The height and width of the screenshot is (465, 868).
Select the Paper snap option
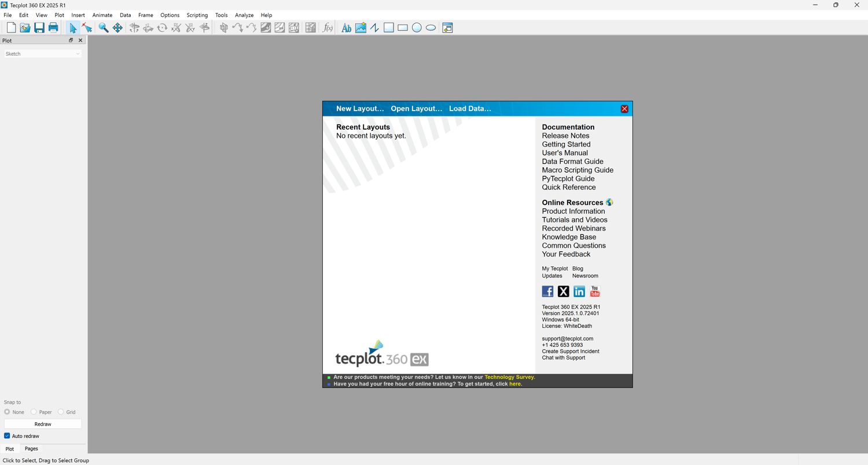pos(41,412)
